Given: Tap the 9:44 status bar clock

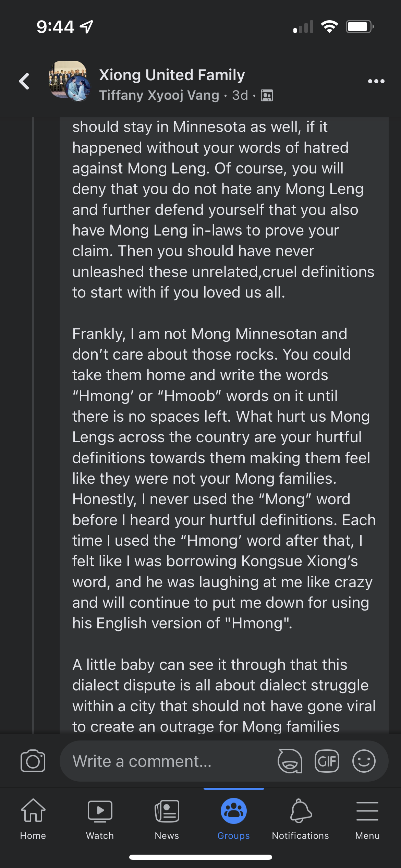Looking at the screenshot, I should point(56,27).
